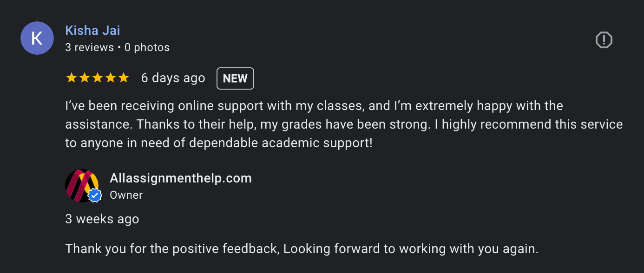
Task: Click the fourth star of the review rating
Action: click(111, 78)
